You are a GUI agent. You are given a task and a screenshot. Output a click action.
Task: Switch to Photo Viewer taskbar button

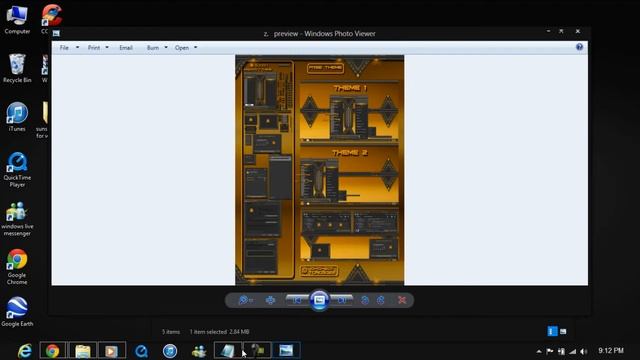[x=286, y=351]
